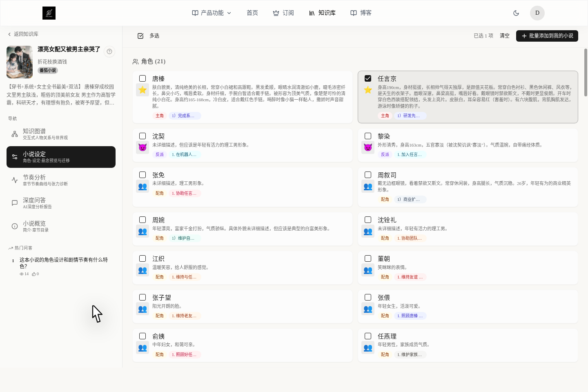Select the checkbox for 周叙司
Image resolution: width=588 pixels, height=392 pixels.
point(368,174)
